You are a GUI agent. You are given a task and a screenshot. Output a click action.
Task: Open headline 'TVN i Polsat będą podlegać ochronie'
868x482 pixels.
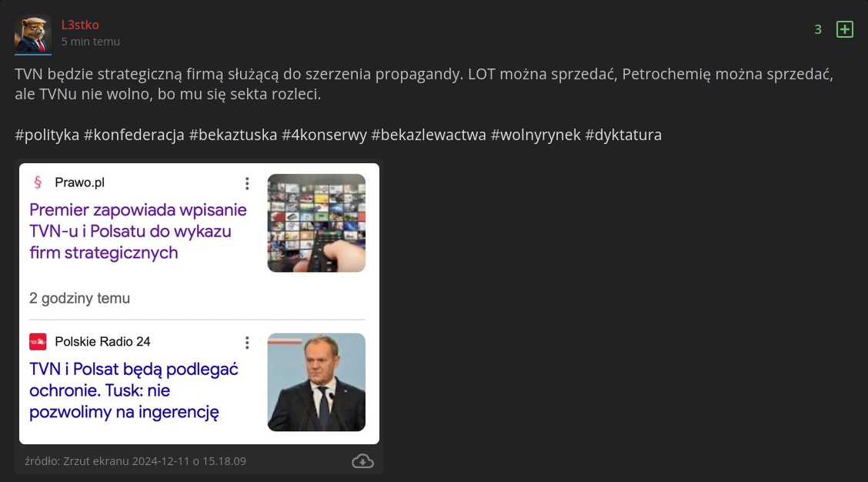coord(134,390)
